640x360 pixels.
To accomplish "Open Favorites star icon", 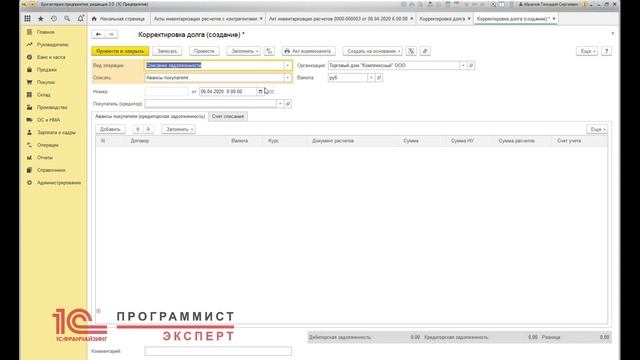I will coord(40,19).
